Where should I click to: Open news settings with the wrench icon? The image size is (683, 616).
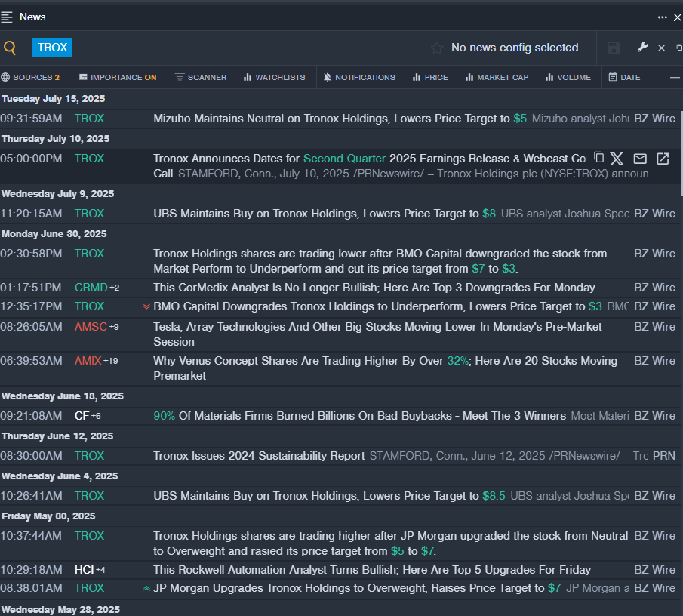click(x=642, y=47)
